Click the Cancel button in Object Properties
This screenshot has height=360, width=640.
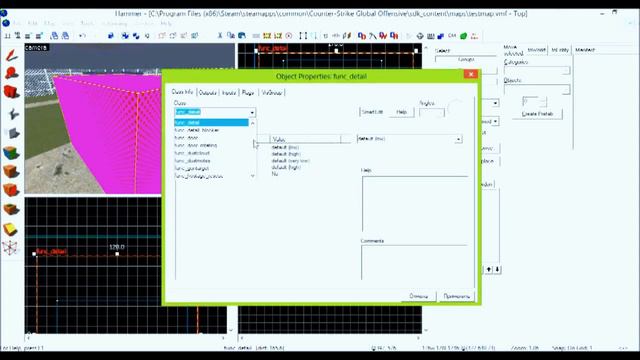coord(419,296)
